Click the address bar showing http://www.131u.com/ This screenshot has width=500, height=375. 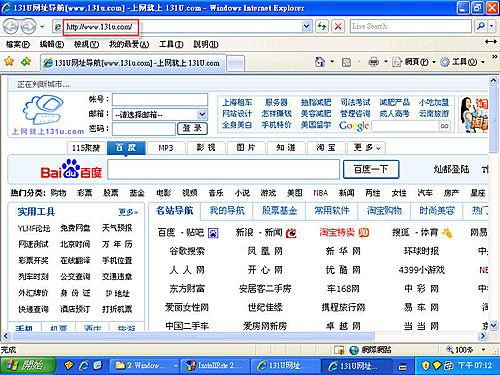[x=183, y=26]
